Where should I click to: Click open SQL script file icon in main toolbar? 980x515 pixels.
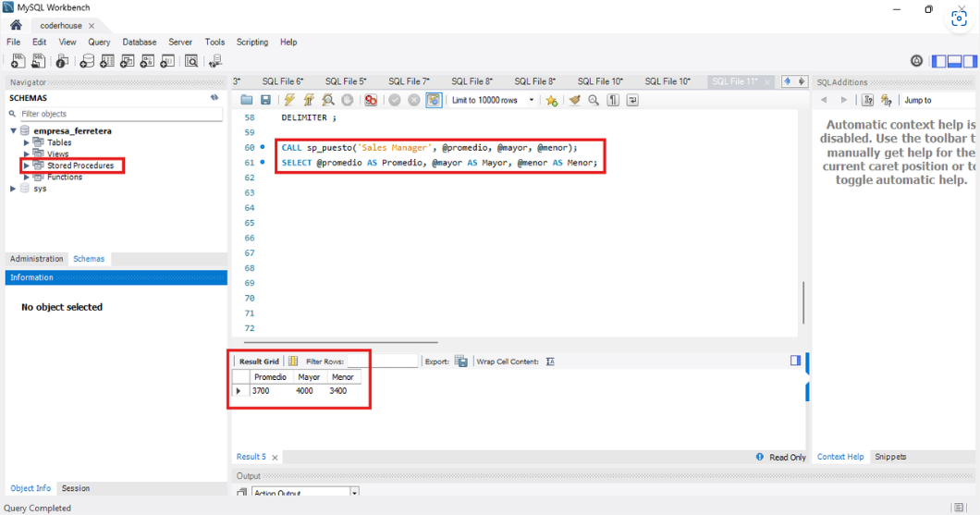point(39,61)
